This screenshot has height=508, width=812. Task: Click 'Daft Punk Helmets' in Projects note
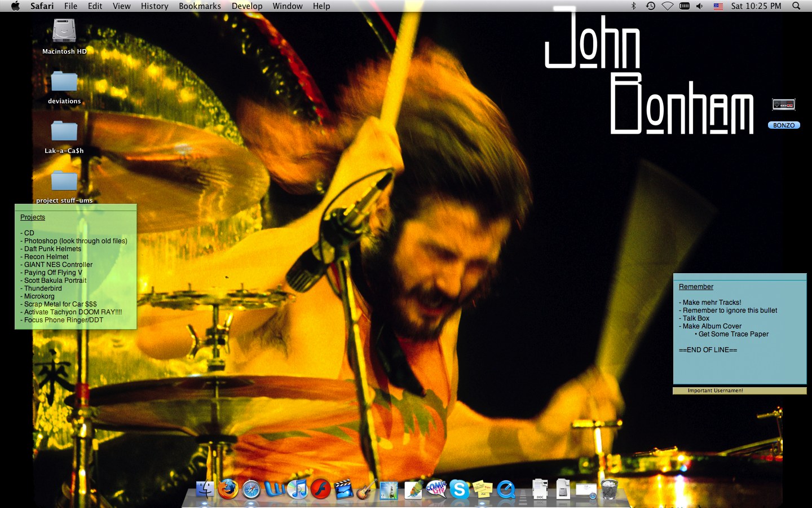coord(52,249)
